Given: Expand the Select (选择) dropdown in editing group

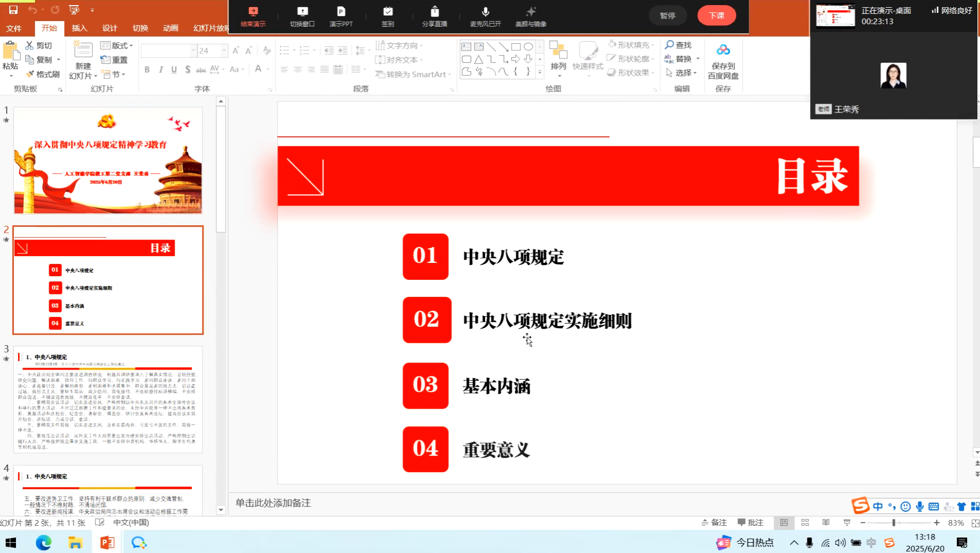Looking at the screenshot, I should [682, 73].
